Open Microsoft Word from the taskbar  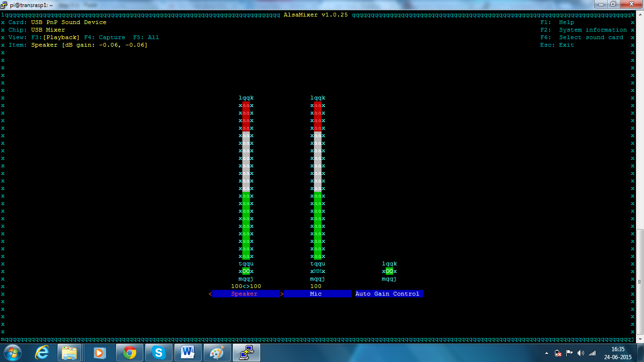[188, 352]
